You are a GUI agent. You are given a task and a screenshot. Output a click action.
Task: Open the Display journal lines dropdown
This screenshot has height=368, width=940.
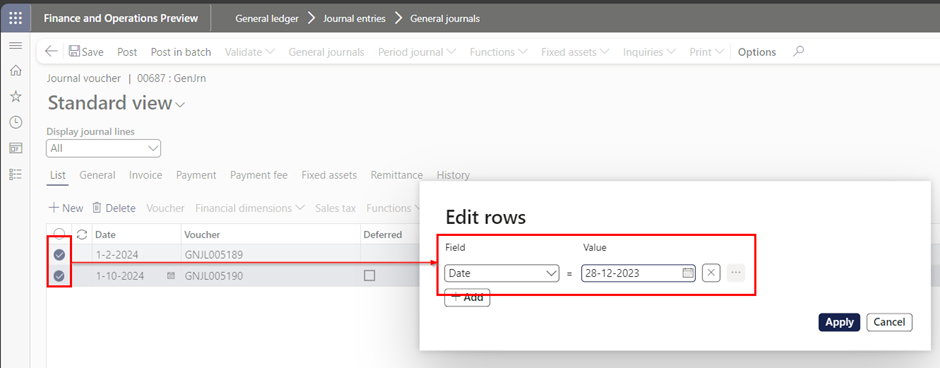[103, 148]
